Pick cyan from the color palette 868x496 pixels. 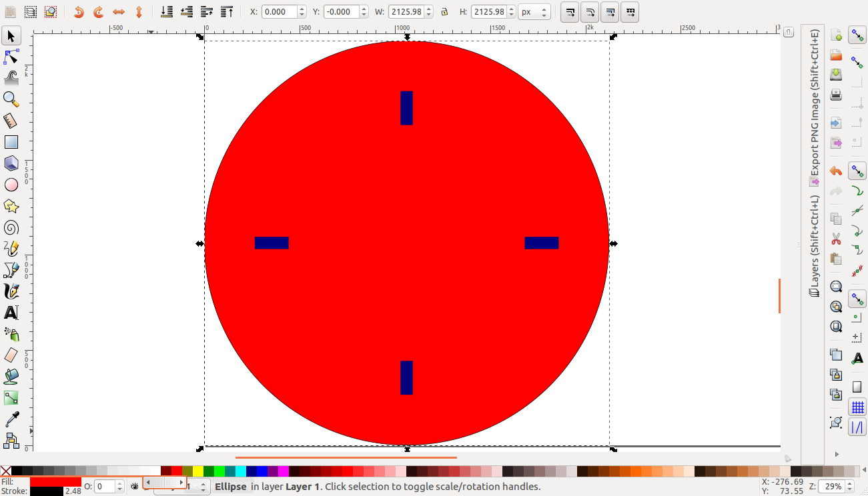click(241, 471)
